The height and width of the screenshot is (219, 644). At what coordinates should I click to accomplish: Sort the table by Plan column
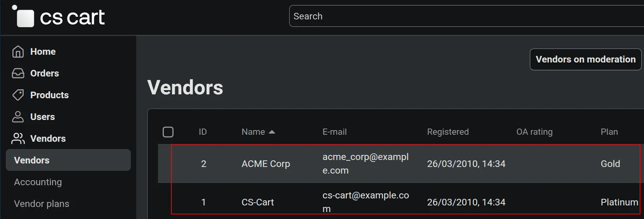click(609, 132)
